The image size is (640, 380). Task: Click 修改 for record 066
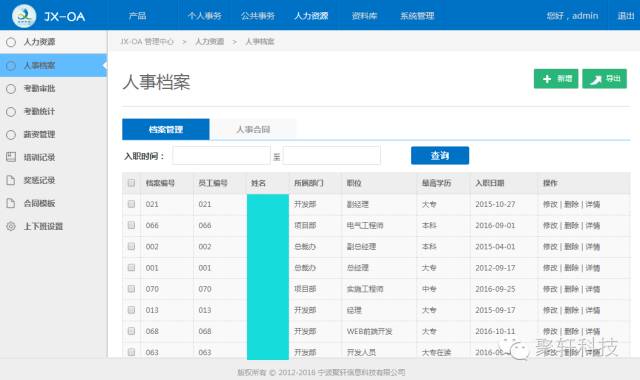[550, 225]
